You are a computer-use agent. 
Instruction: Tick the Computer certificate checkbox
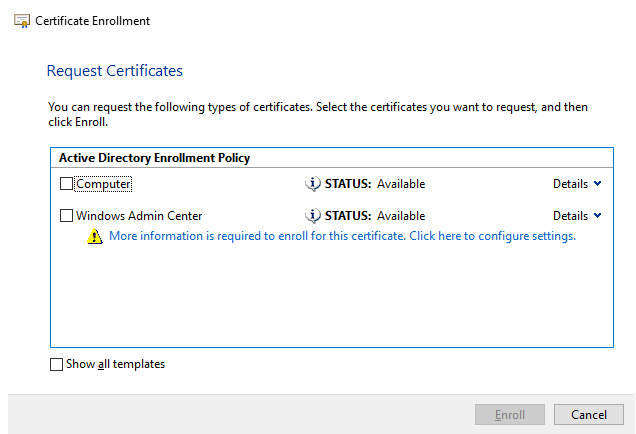66,184
